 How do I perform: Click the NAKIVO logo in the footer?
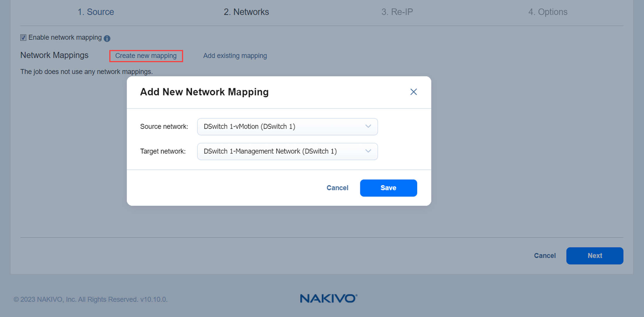328,298
